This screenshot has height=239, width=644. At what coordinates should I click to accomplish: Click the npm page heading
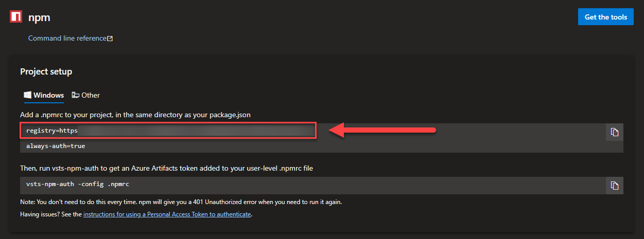39,17
